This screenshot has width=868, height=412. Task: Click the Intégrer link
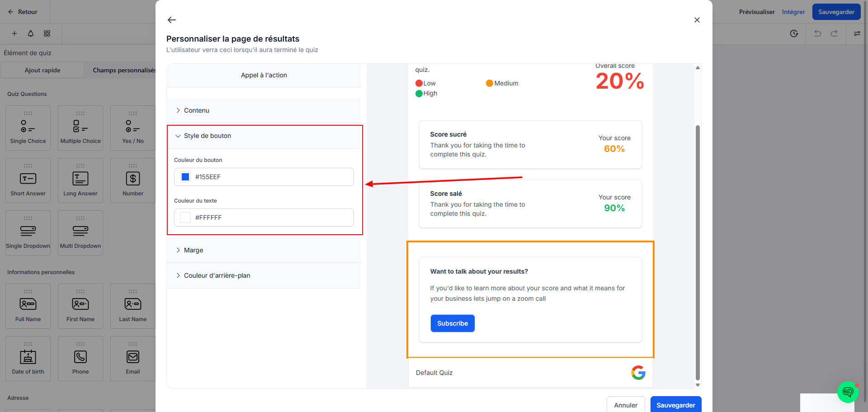point(793,12)
